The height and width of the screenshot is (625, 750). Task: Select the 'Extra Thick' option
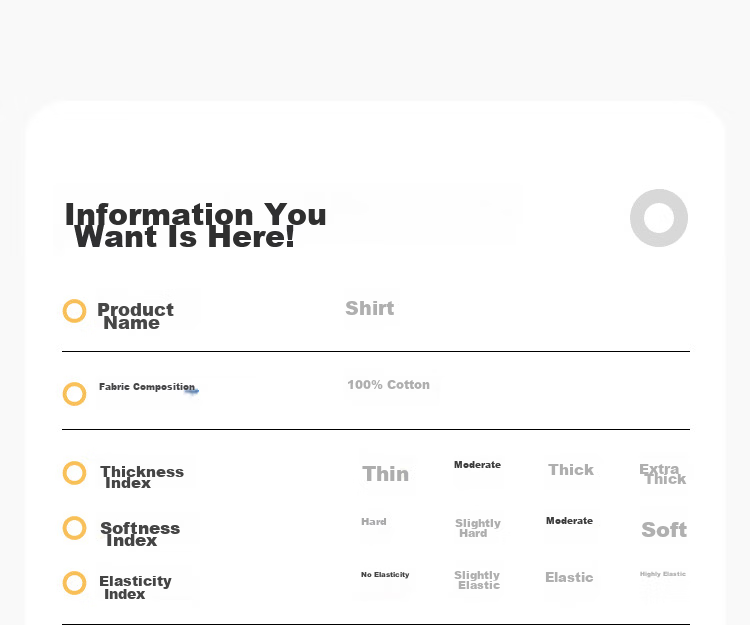pos(662,474)
